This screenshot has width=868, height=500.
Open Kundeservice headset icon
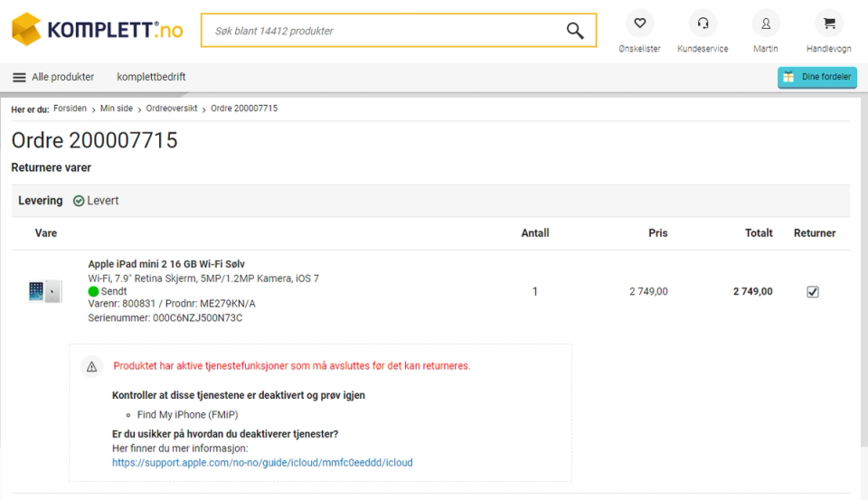click(x=703, y=24)
